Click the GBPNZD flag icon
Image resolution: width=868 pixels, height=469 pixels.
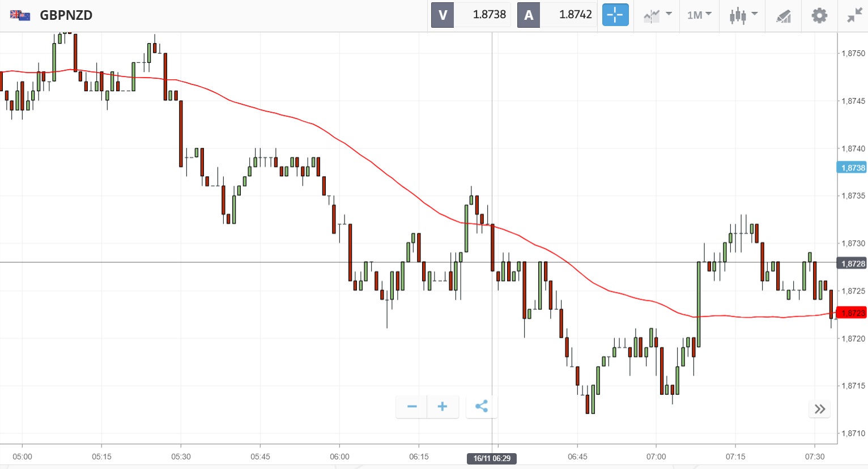tap(20, 15)
